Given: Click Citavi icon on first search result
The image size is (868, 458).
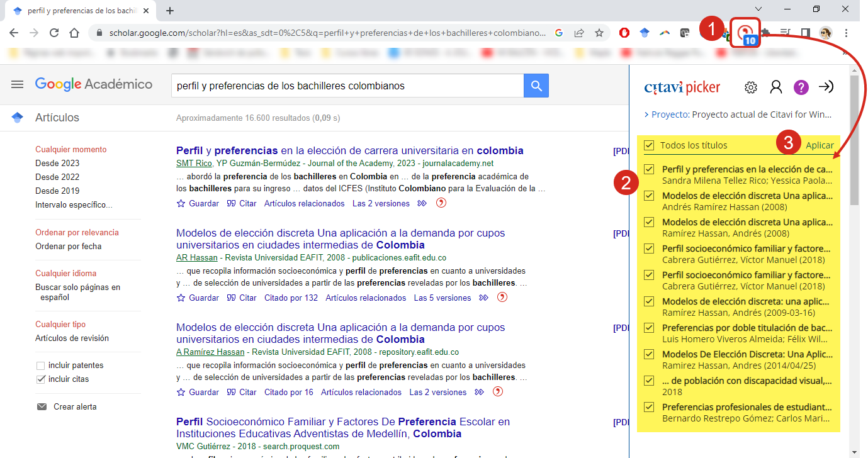Looking at the screenshot, I should pyautogui.click(x=441, y=203).
